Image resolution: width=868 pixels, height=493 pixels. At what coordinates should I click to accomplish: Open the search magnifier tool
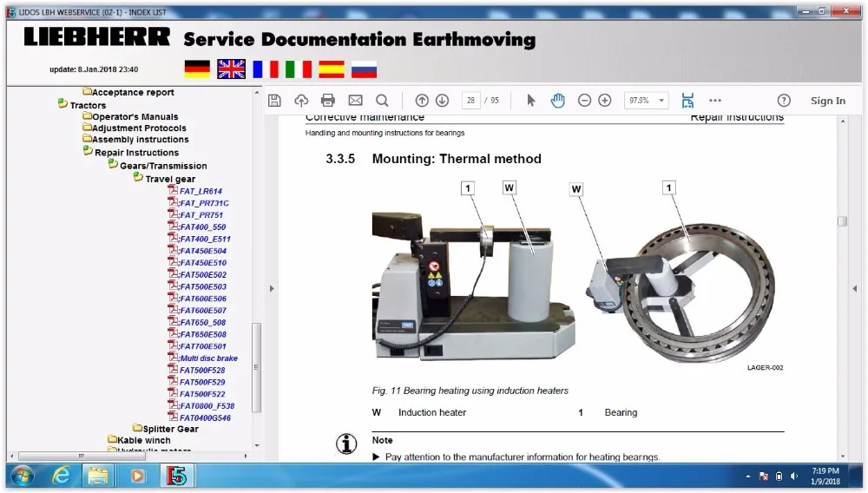(x=382, y=100)
